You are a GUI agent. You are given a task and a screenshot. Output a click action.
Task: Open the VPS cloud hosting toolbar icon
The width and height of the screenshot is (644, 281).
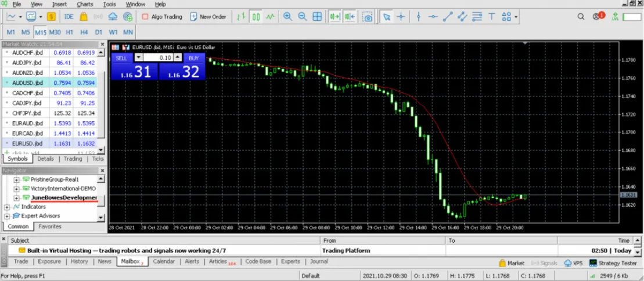pyautogui.click(x=113, y=17)
